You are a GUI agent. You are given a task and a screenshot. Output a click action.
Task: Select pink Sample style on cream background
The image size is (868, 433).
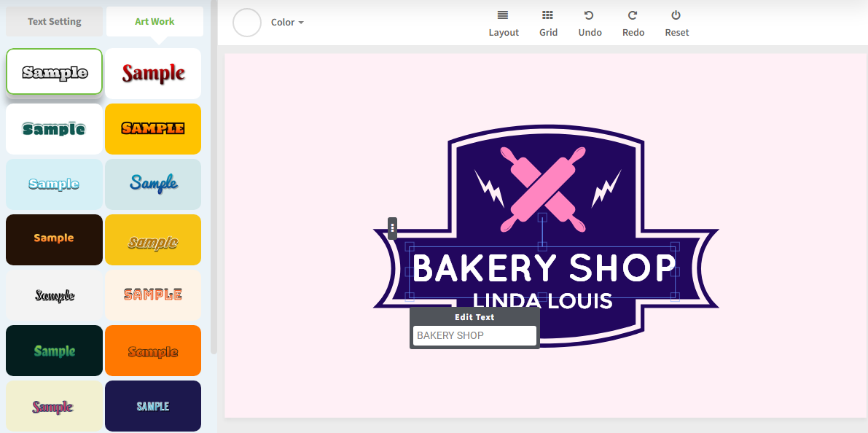pos(54,406)
